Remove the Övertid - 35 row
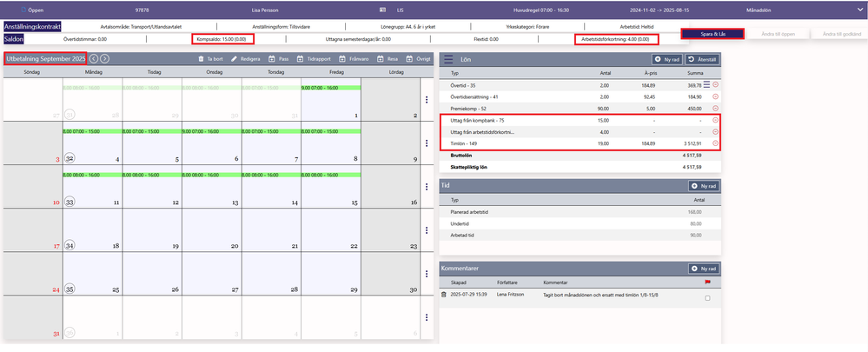This screenshot has height=352, width=868. (x=715, y=84)
